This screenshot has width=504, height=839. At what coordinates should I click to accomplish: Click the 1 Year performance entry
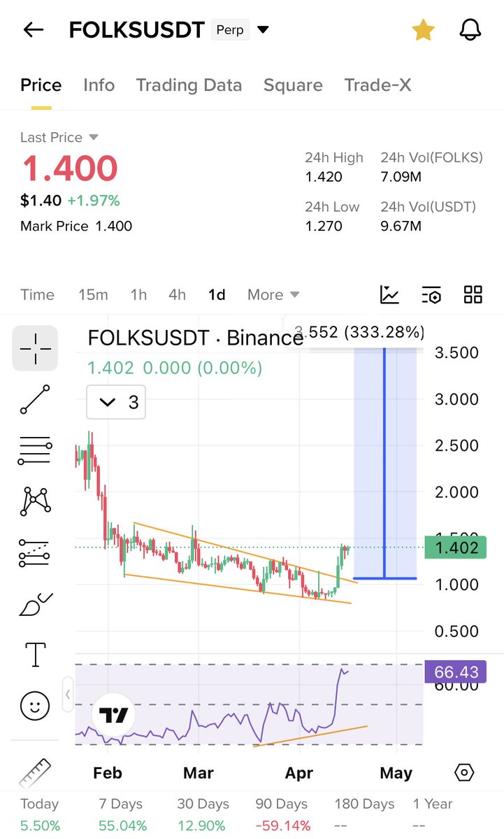tap(433, 815)
